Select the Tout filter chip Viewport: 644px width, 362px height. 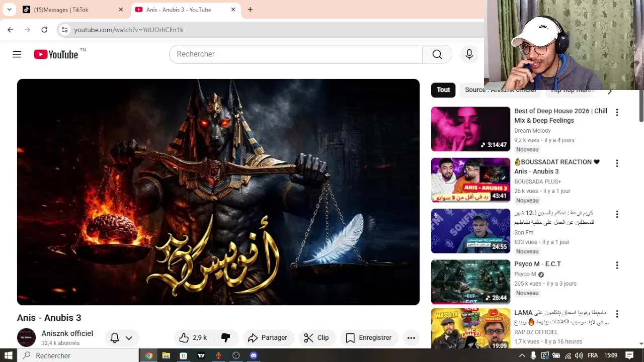pos(443,90)
